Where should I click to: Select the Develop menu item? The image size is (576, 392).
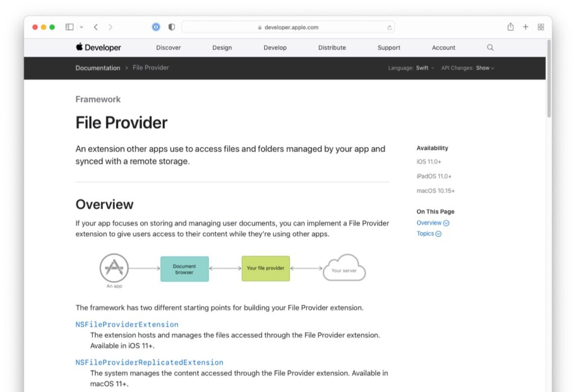coord(275,47)
